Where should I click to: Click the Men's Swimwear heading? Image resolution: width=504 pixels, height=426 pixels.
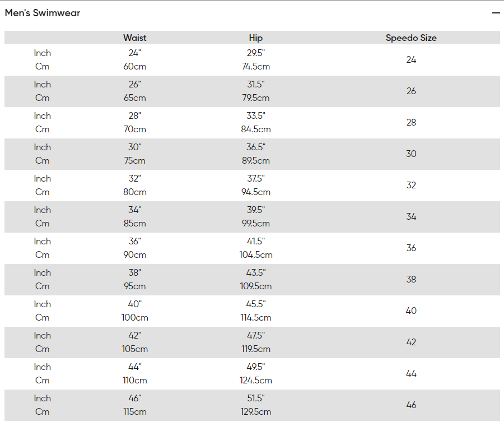click(x=43, y=13)
